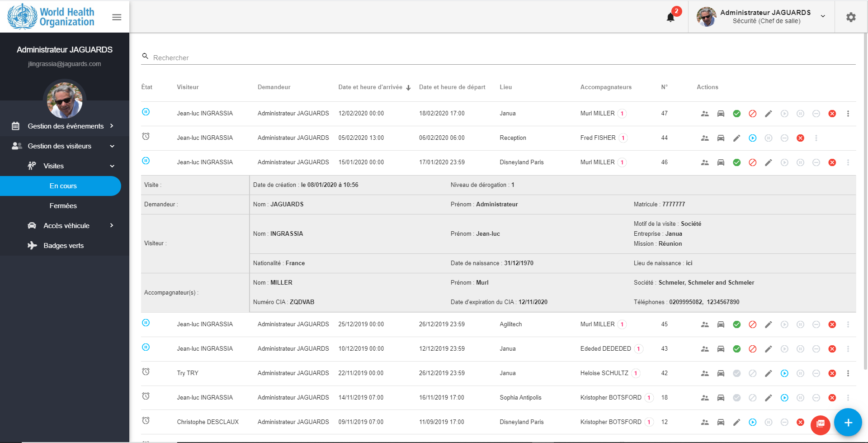Image resolution: width=868 pixels, height=443 pixels.
Task: Open the settings gear
Action: (x=851, y=17)
